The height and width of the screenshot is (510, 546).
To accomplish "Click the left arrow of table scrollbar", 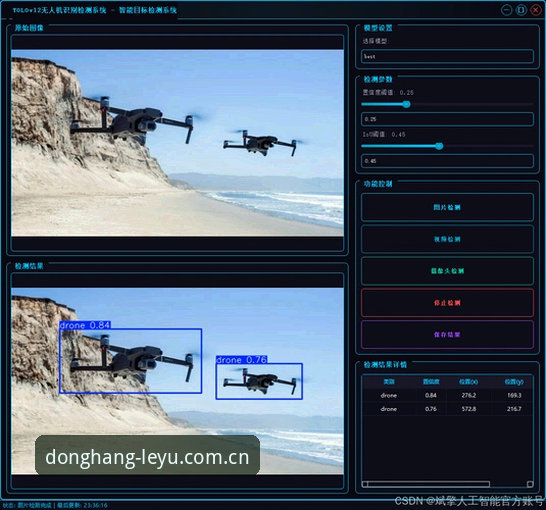I will pos(365,484).
